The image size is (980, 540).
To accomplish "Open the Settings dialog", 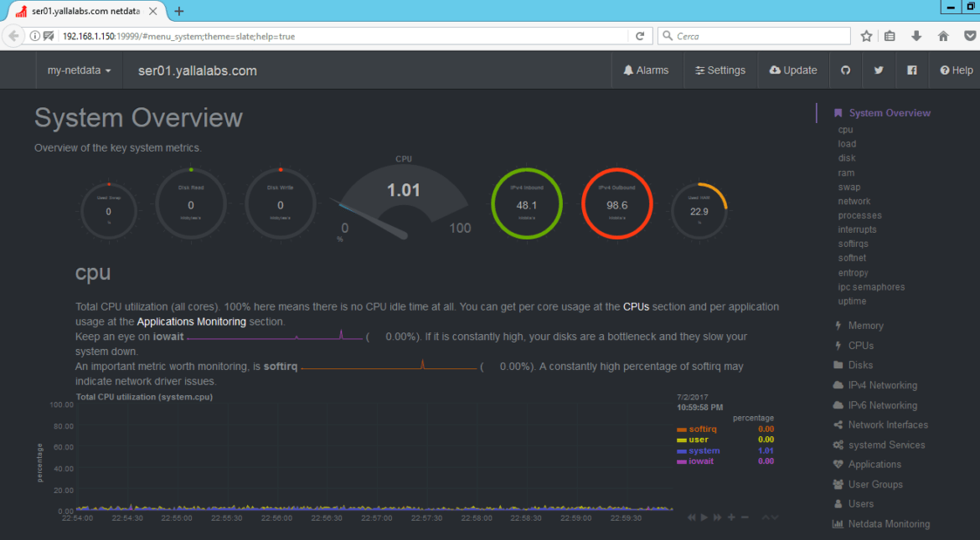I will tap(720, 70).
